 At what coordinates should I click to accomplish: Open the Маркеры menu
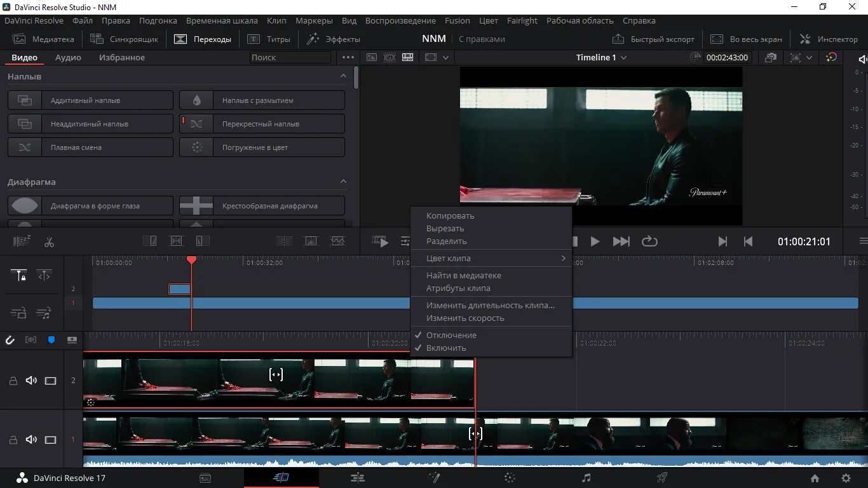(314, 20)
